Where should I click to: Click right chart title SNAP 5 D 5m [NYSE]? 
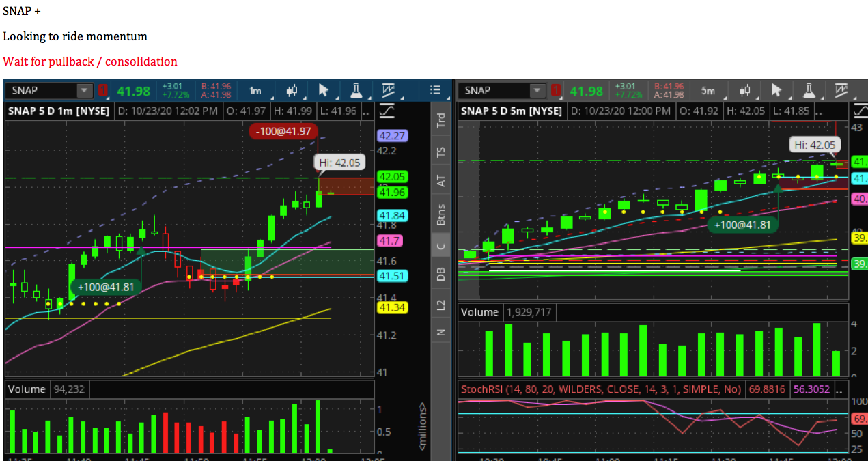[x=512, y=111]
